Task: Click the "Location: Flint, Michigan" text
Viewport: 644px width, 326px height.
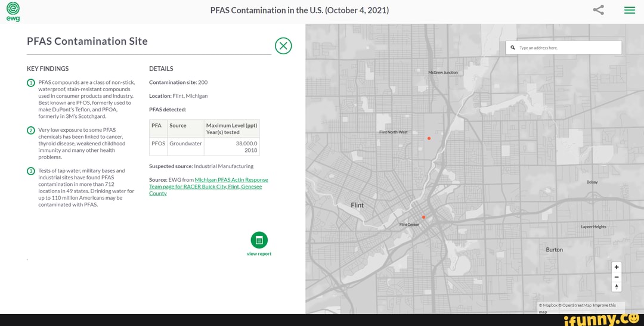Action: (x=178, y=96)
